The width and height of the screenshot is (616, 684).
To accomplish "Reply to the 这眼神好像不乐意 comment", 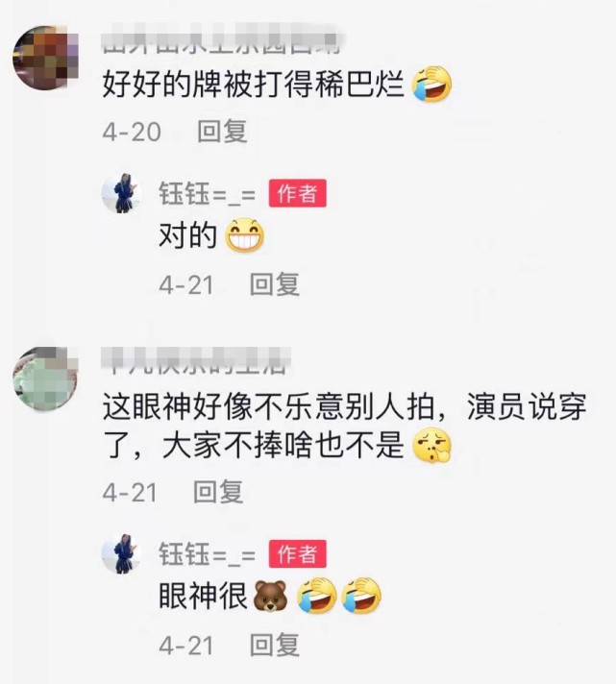I will 218,492.
